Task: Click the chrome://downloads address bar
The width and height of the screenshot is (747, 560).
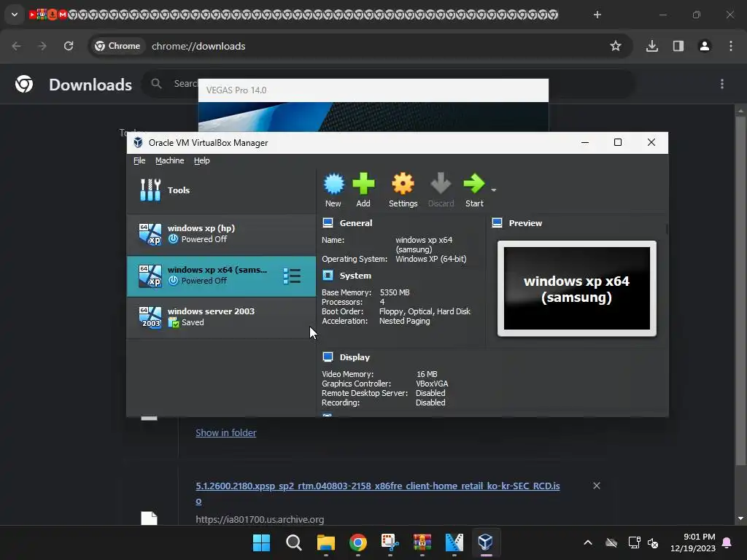Action: [198, 46]
